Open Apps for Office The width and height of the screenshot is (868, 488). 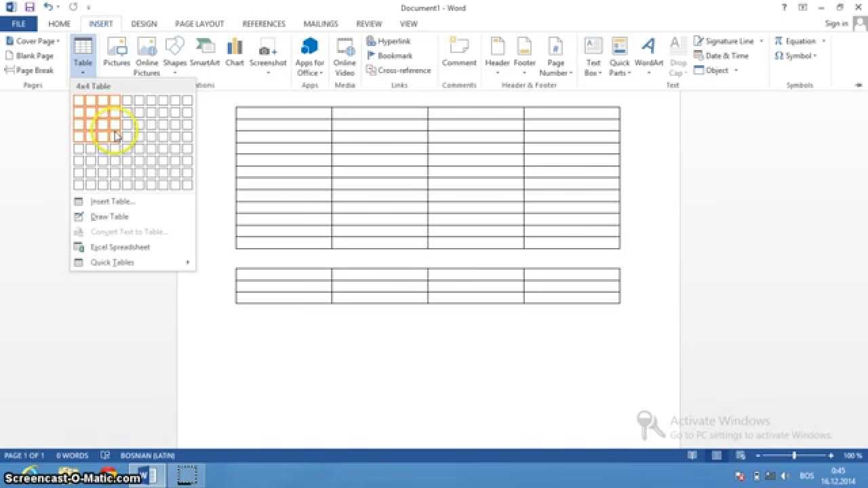tap(309, 57)
